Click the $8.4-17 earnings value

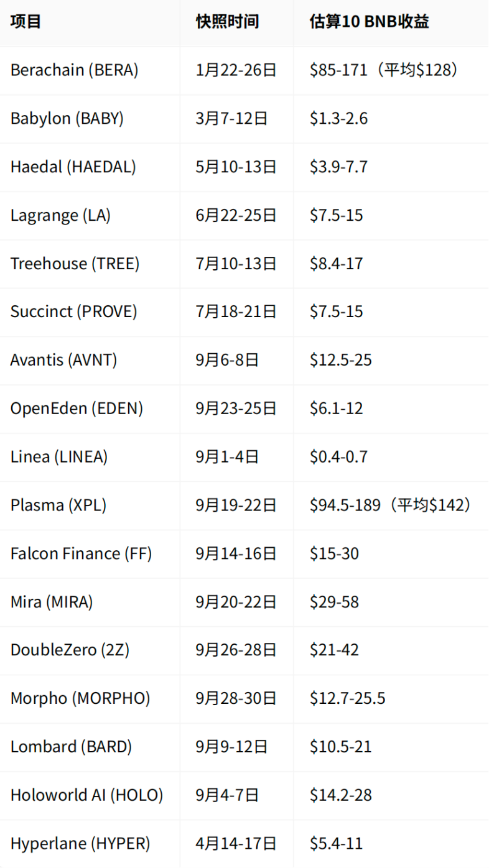337,264
